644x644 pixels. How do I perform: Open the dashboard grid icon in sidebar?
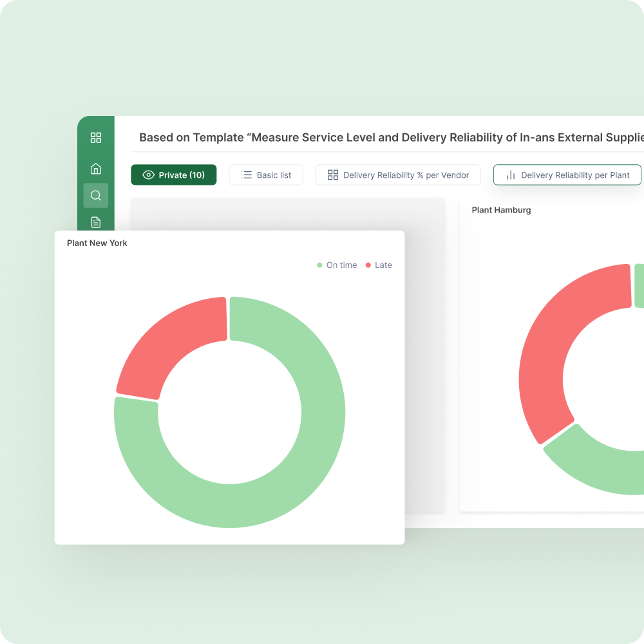(96, 137)
